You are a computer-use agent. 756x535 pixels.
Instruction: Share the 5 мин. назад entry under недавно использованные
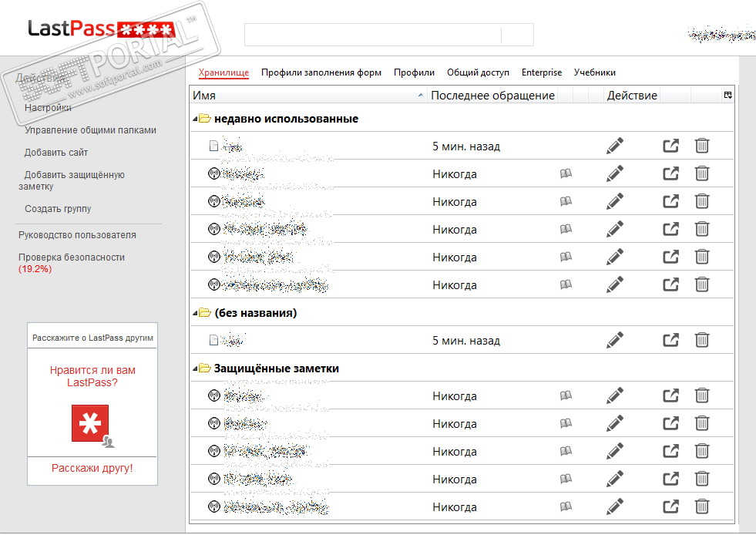point(670,146)
